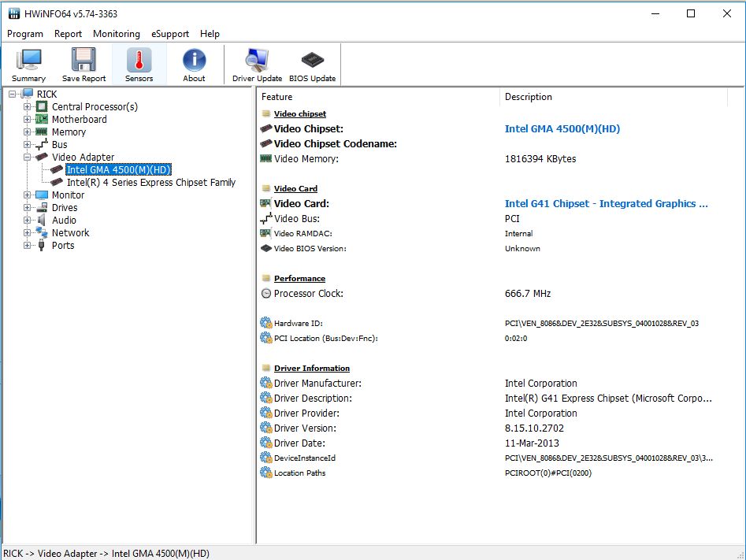Click the gear icon beside Driver Version

pyautogui.click(x=266, y=428)
